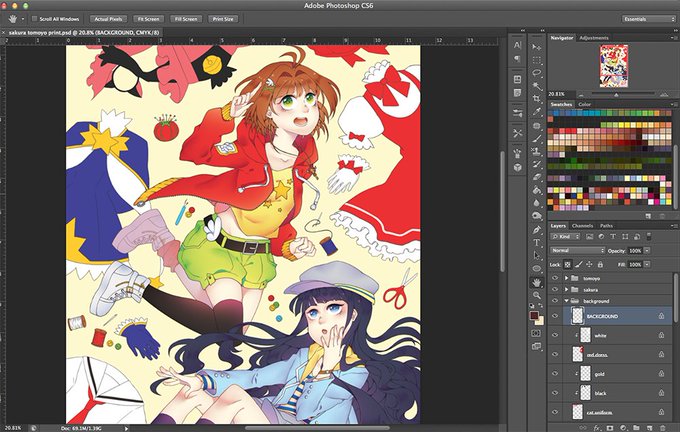
Task: Collapse the background layer group
Action: [566, 301]
